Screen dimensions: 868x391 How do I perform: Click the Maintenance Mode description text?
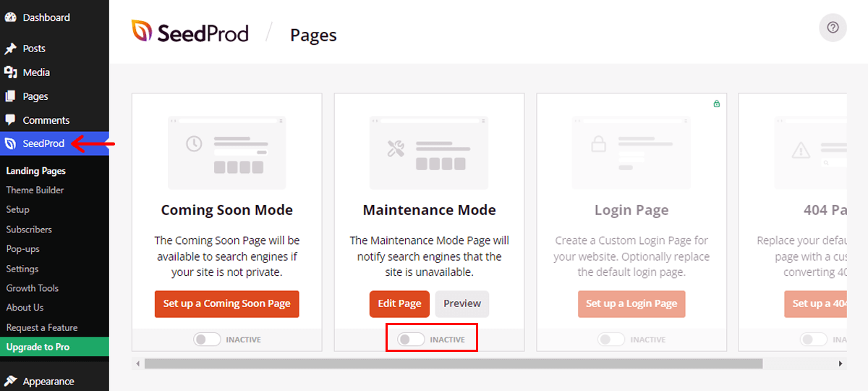(x=429, y=256)
